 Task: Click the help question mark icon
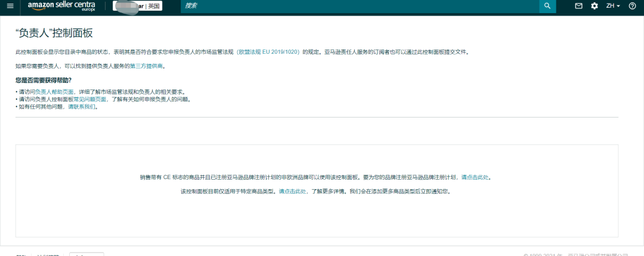[x=632, y=6]
